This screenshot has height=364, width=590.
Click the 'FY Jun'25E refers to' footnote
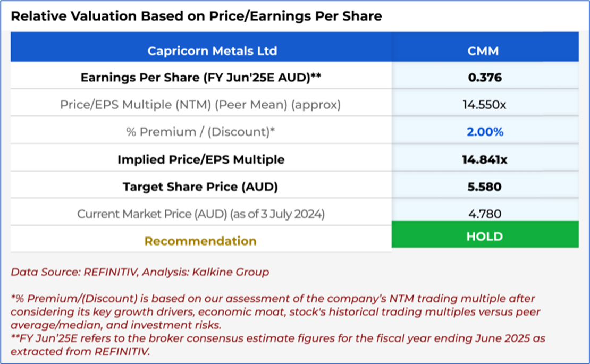click(278, 344)
